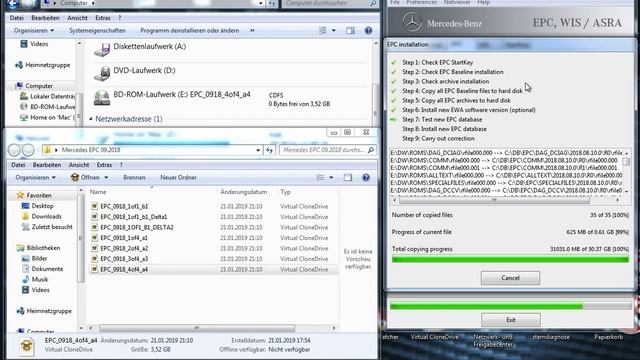Select file EPC_0918_1of1_b1_Delta1
The height and width of the screenshot is (360, 640).
coord(133,217)
